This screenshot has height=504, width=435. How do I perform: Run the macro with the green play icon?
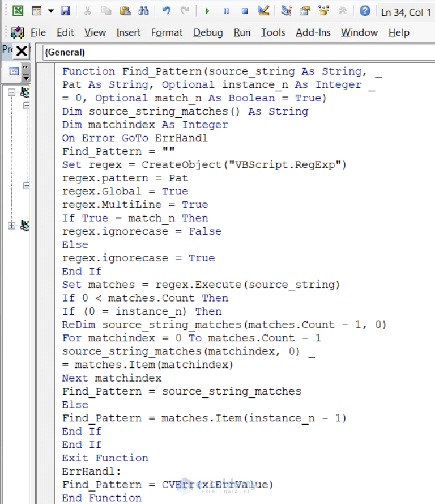207,11
